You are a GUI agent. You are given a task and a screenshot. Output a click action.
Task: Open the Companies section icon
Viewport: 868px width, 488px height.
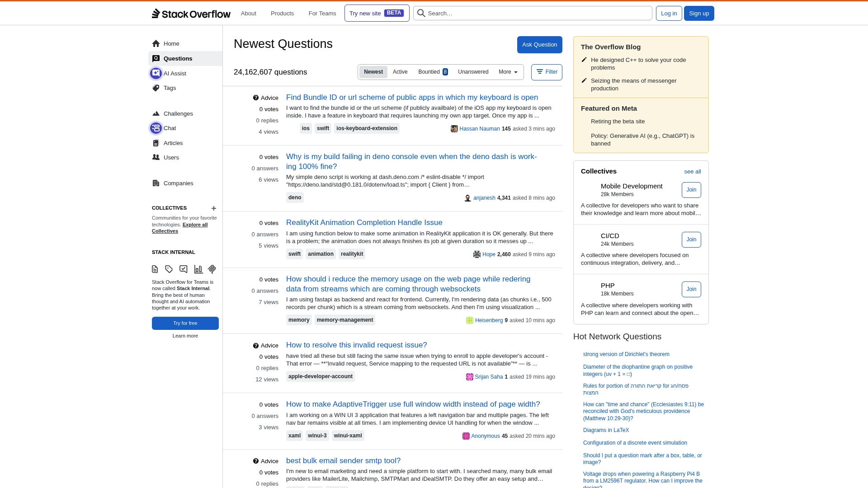(156, 183)
